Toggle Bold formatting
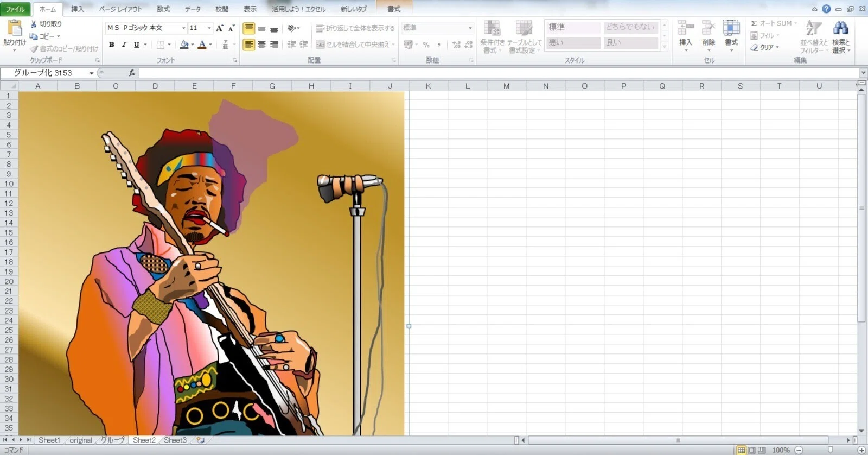868x455 pixels. [x=111, y=45]
